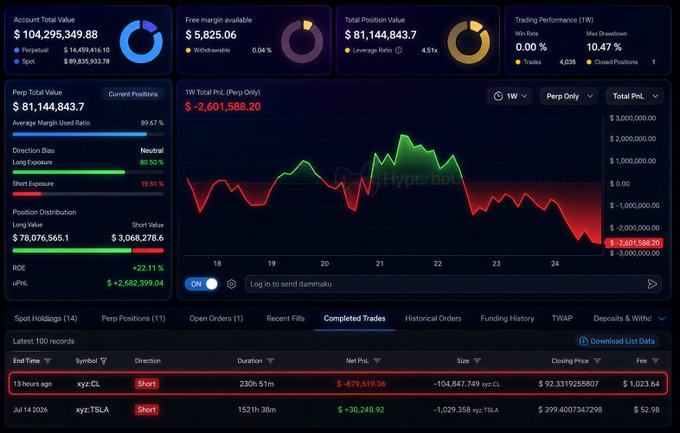Click the Current Positions button
This screenshot has width=680, height=433.
[x=133, y=94]
